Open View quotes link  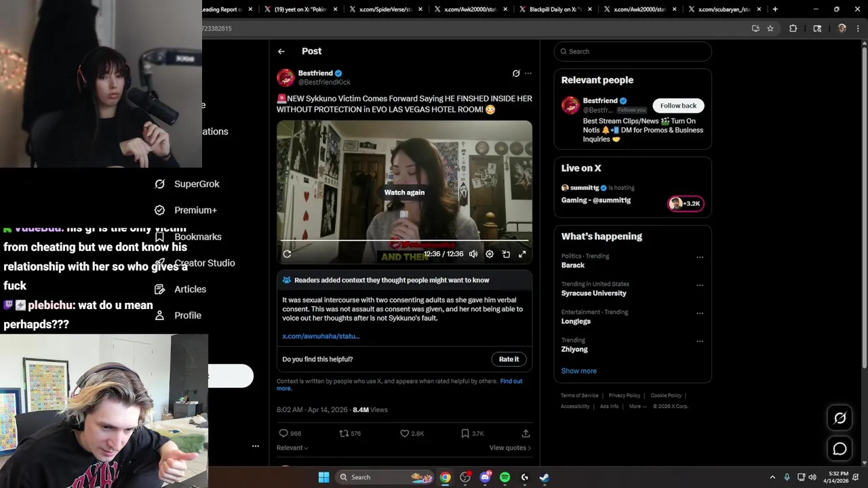point(510,447)
